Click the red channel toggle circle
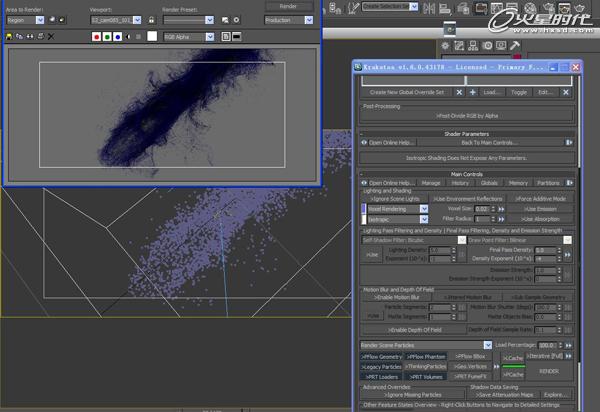The height and width of the screenshot is (412, 600). click(95, 36)
